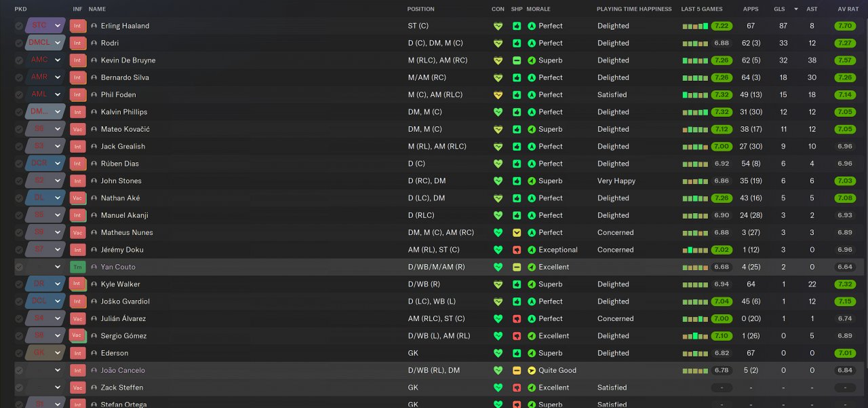Click Phil Foden's yellow condition heart

(498, 95)
